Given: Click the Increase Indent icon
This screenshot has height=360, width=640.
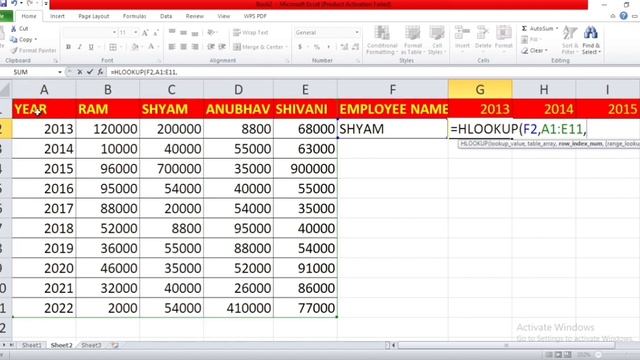Looking at the screenshot, I should click(222, 47).
